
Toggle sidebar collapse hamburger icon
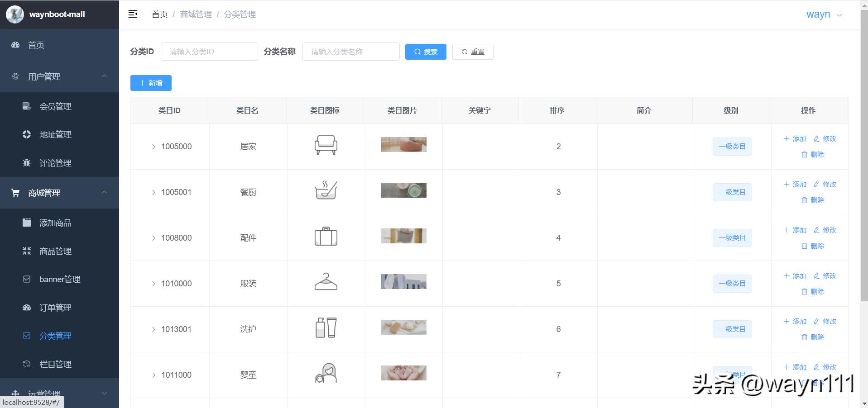133,14
